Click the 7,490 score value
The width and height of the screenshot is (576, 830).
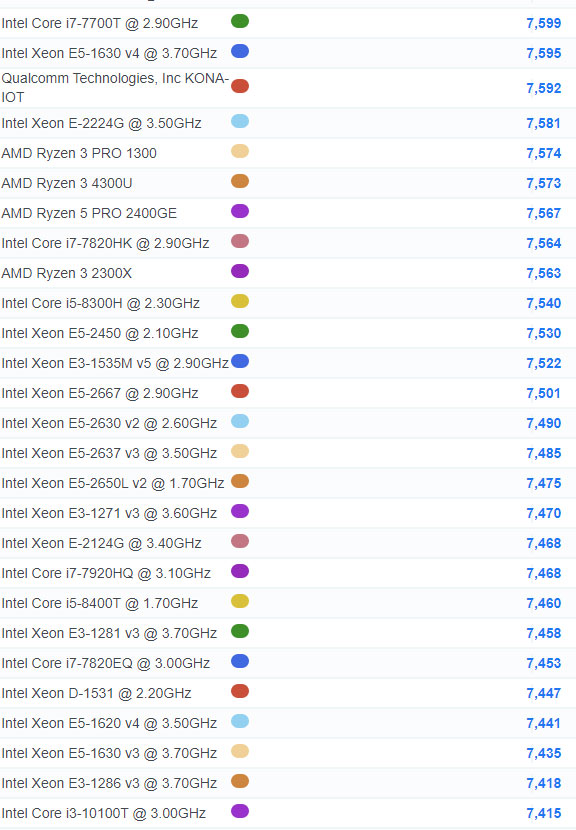pyautogui.click(x=544, y=423)
